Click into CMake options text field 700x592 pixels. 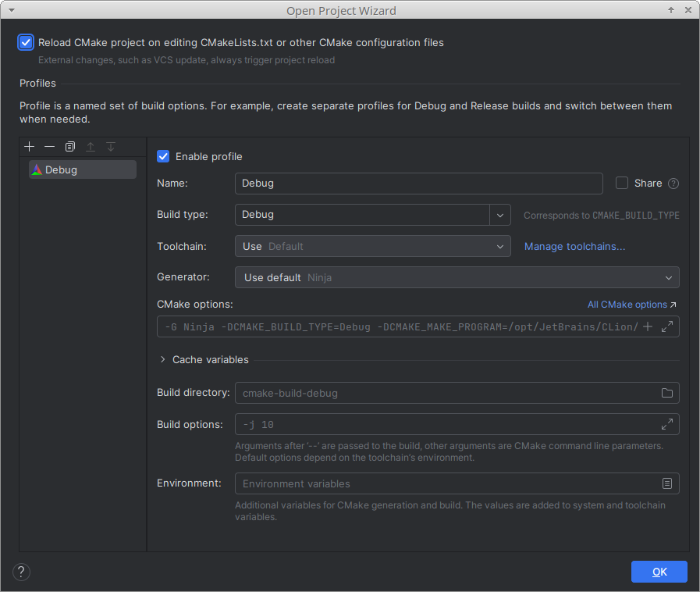tap(400, 326)
